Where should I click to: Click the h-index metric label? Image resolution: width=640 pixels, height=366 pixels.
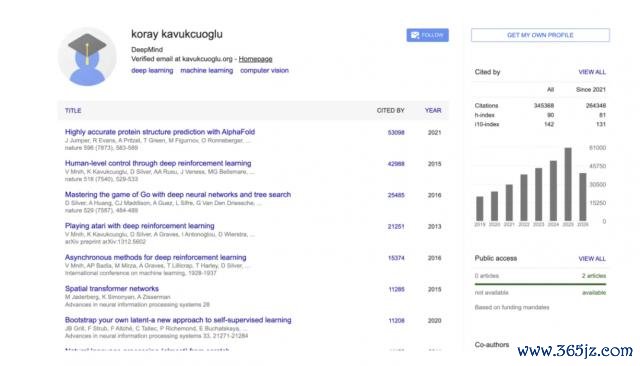pos(484,115)
